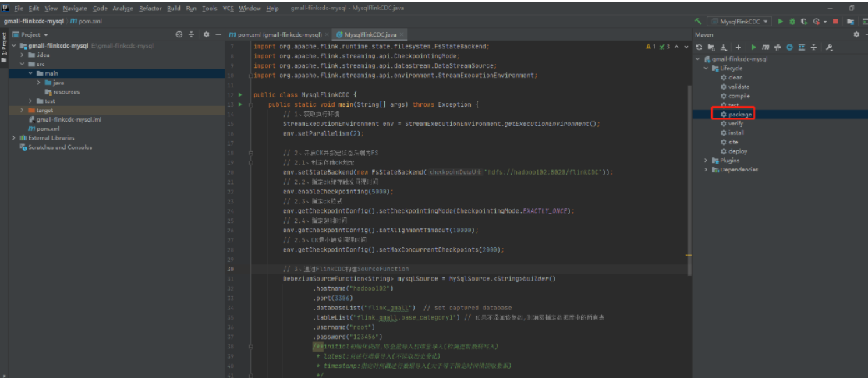Open profiler options dropdown arrow
868x378 pixels.
click(x=824, y=22)
